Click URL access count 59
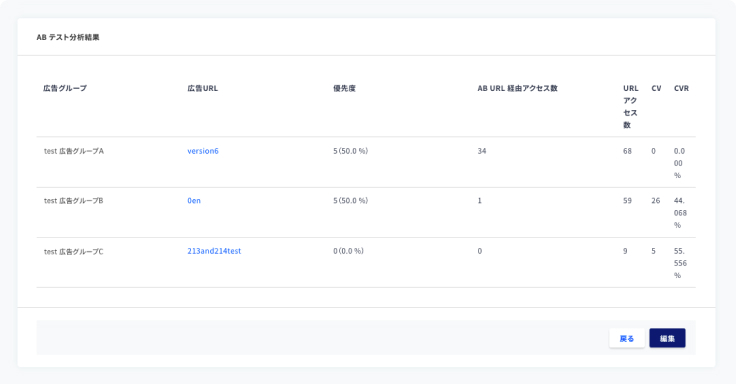Image resolution: width=736 pixels, height=384 pixels. (627, 201)
